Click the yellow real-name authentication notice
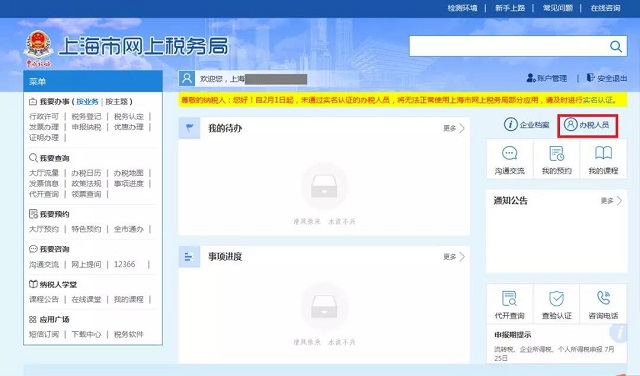 (402, 100)
